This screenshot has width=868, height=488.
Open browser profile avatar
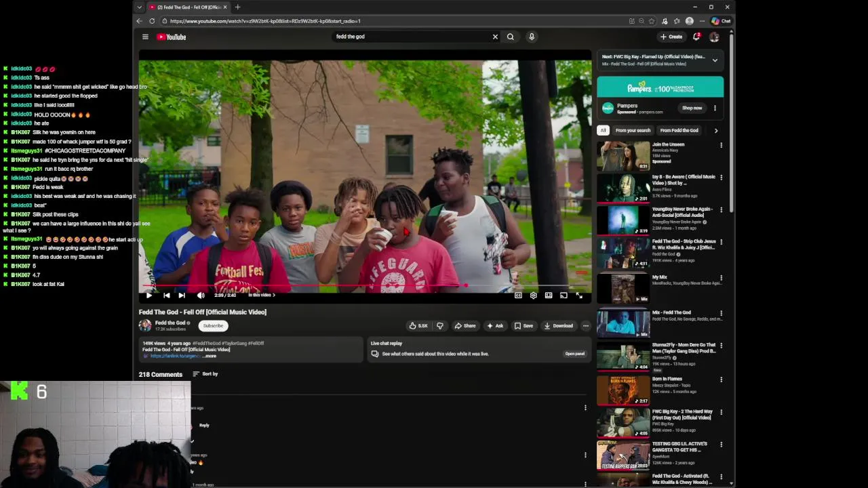click(690, 21)
